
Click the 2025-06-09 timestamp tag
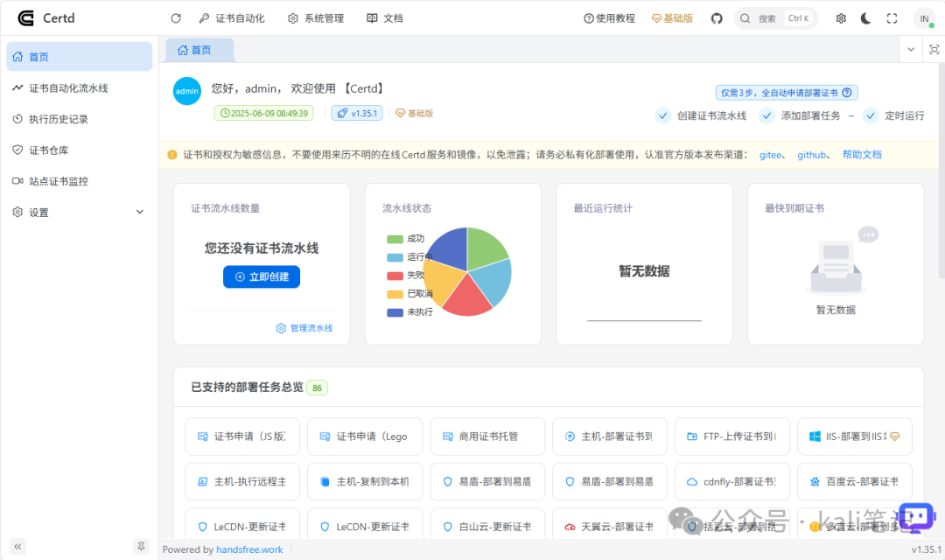(264, 113)
